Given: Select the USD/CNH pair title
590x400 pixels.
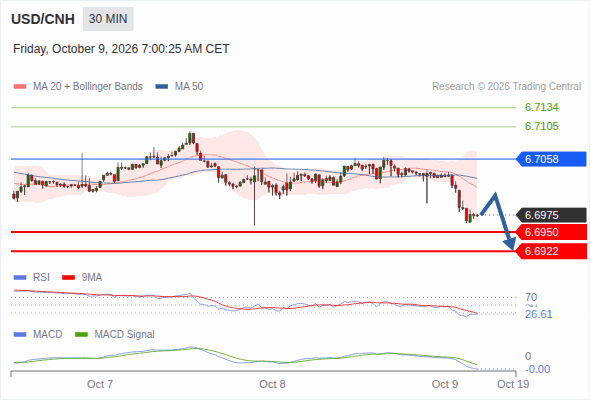Looking at the screenshot, I should click(43, 19).
